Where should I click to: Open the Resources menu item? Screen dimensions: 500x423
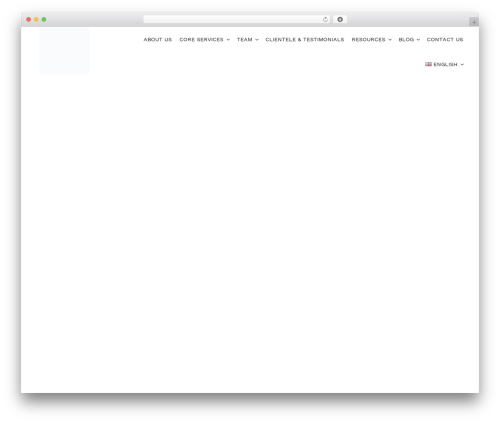tap(368, 39)
